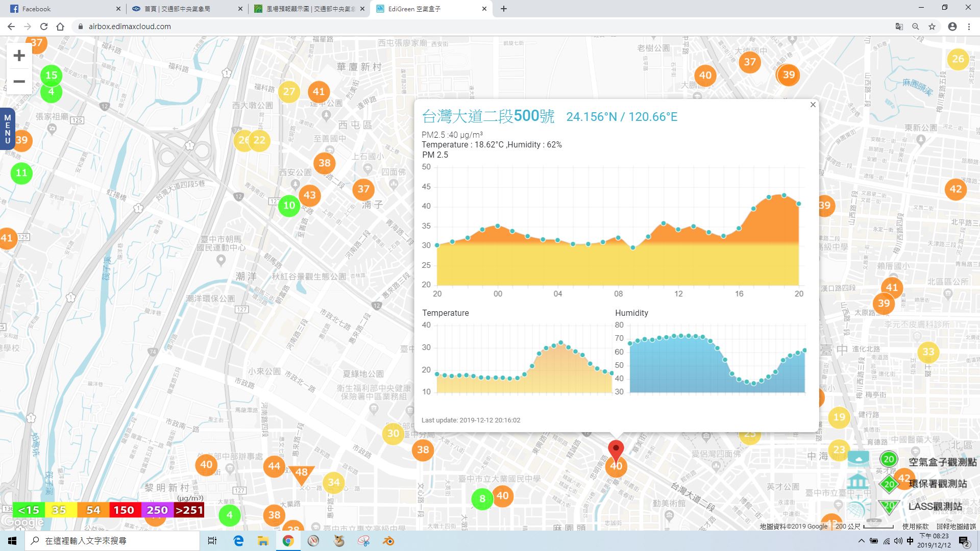980x551 pixels.
Task: Open the browser home page
Action: click(x=60, y=27)
